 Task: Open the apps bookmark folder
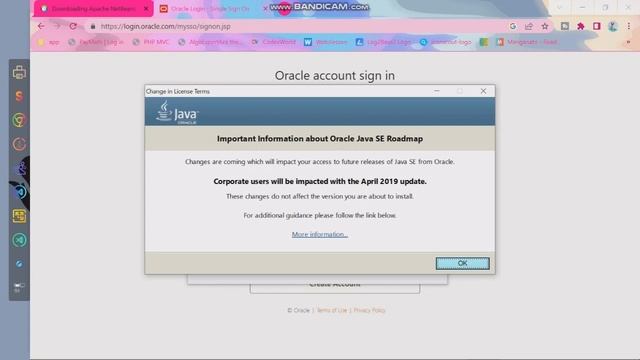pos(48,42)
